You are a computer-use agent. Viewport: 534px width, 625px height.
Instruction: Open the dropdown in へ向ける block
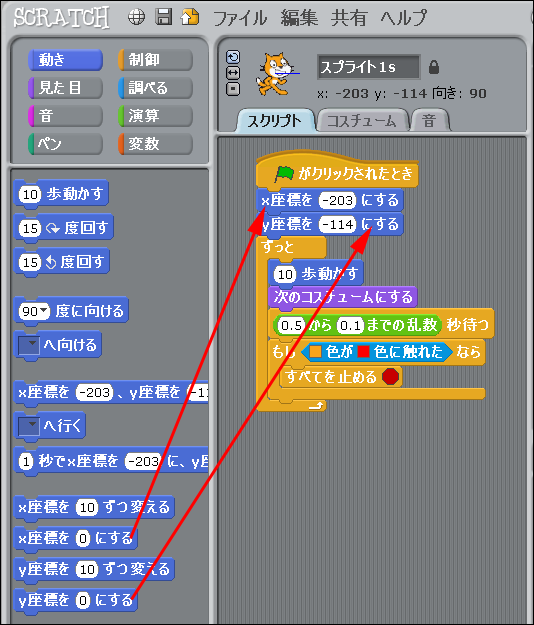click(x=29, y=344)
